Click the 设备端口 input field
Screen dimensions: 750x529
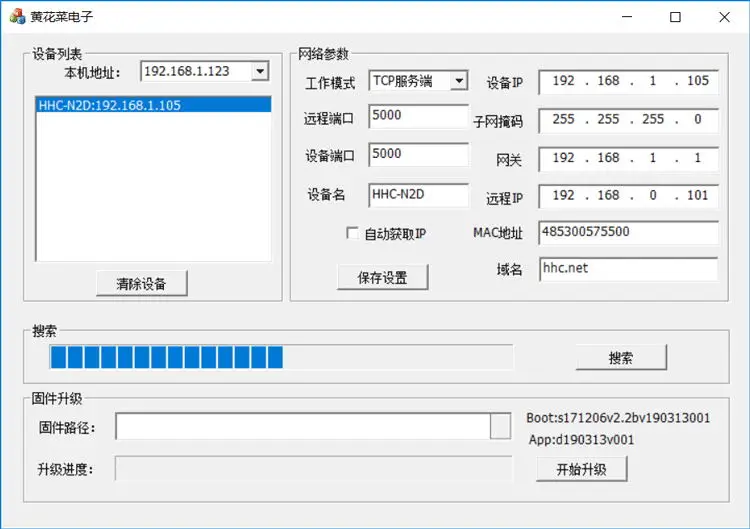coord(419,154)
